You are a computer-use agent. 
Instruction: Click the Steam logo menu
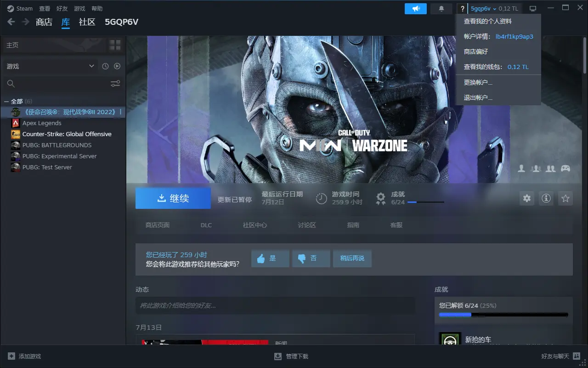pos(20,9)
